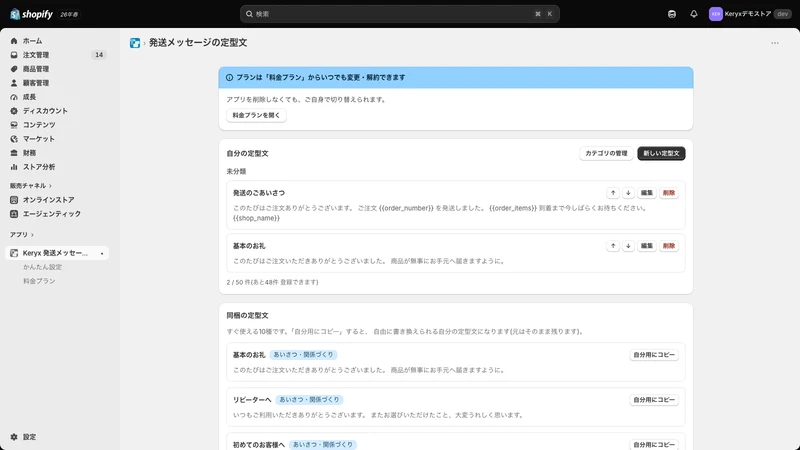Edit the 基本のお礼 template

(646, 246)
